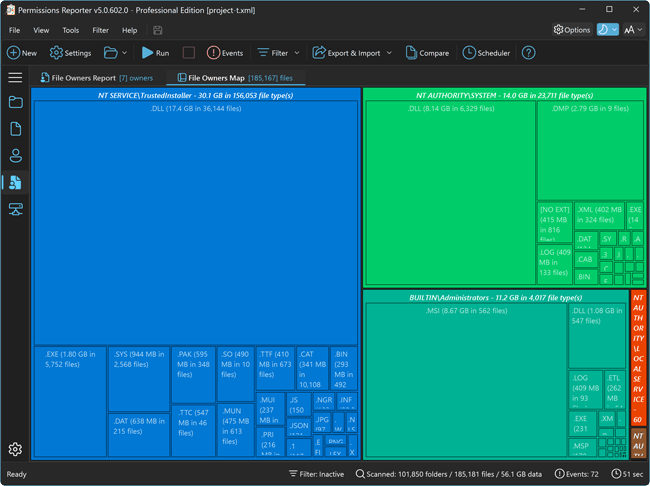Select the .SYS 944 MB block

click(139, 379)
